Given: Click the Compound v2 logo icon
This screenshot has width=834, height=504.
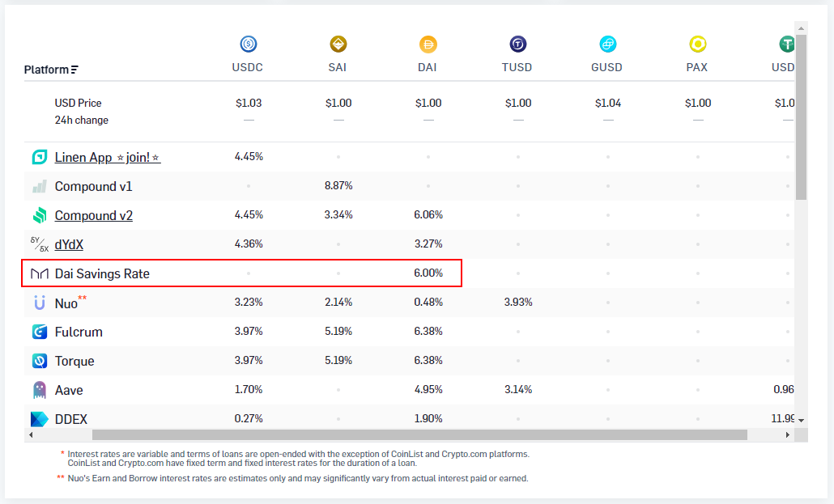Looking at the screenshot, I should (x=40, y=215).
